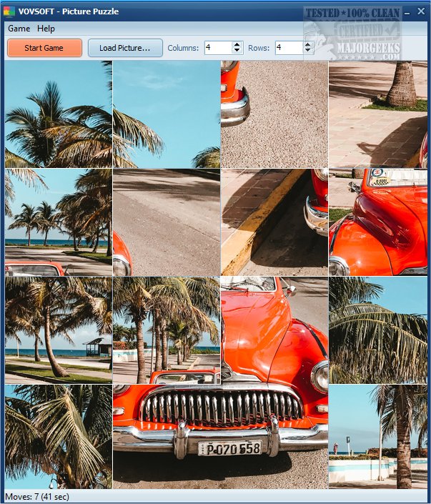Open the Load Picture dialog
Image resolution: width=431 pixels, height=504 pixels.
(125, 48)
